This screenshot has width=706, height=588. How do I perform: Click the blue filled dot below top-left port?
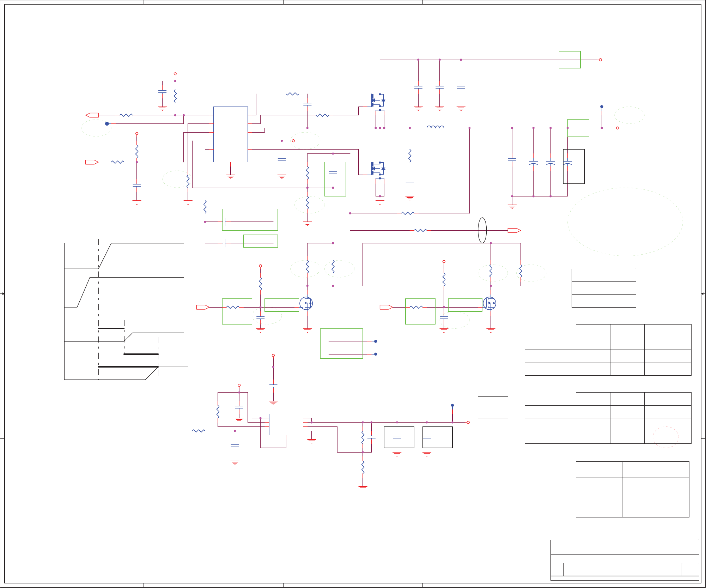point(107,124)
